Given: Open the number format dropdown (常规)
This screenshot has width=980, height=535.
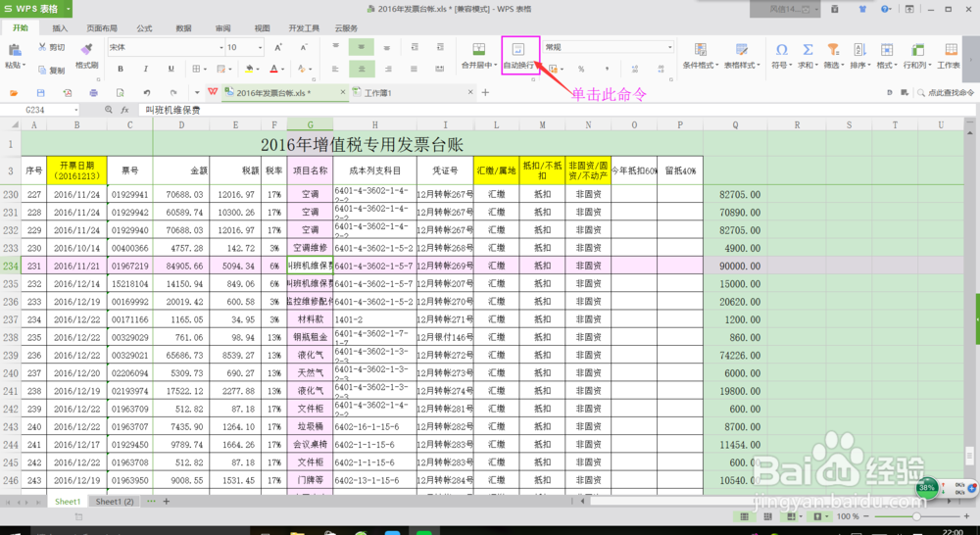Looking at the screenshot, I should pos(670,47).
